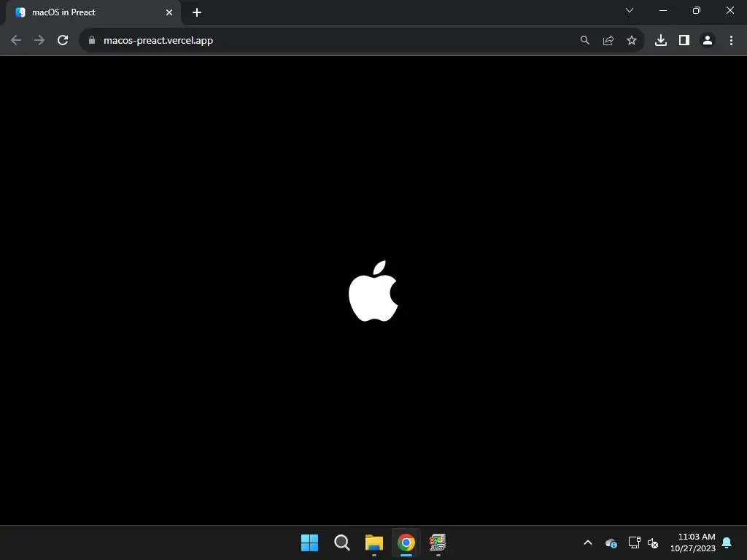Screen dimensions: 747x560
Task: Go forward to the next page
Action: pyautogui.click(x=39, y=41)
